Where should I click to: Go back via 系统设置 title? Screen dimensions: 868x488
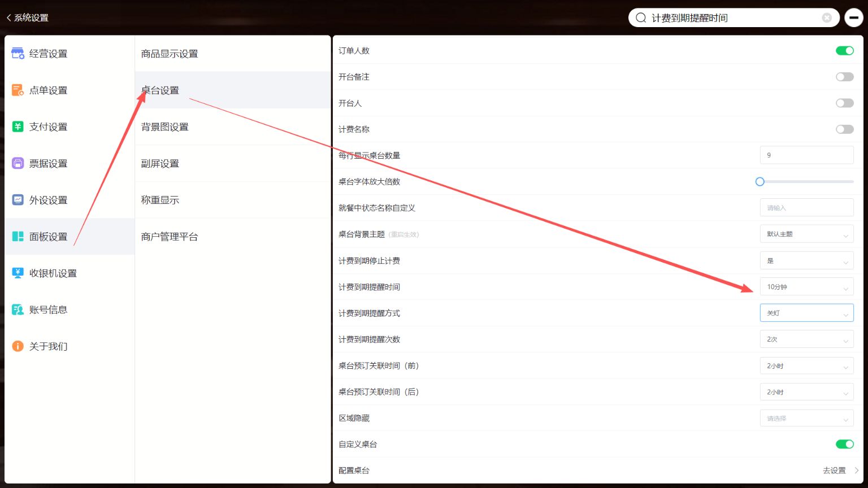tap(32, 18)
